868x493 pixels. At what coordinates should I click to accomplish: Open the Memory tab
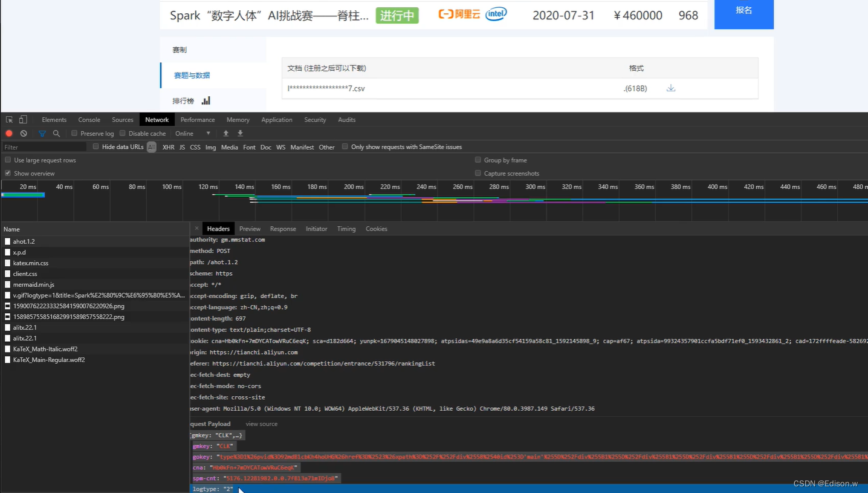(x=238, y=120)
